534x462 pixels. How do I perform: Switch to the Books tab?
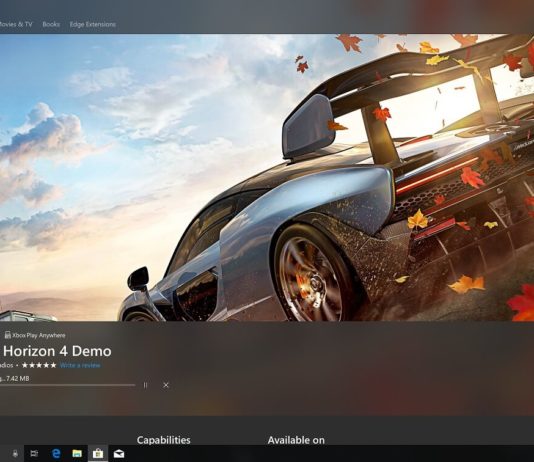click(x=51, y=24)
